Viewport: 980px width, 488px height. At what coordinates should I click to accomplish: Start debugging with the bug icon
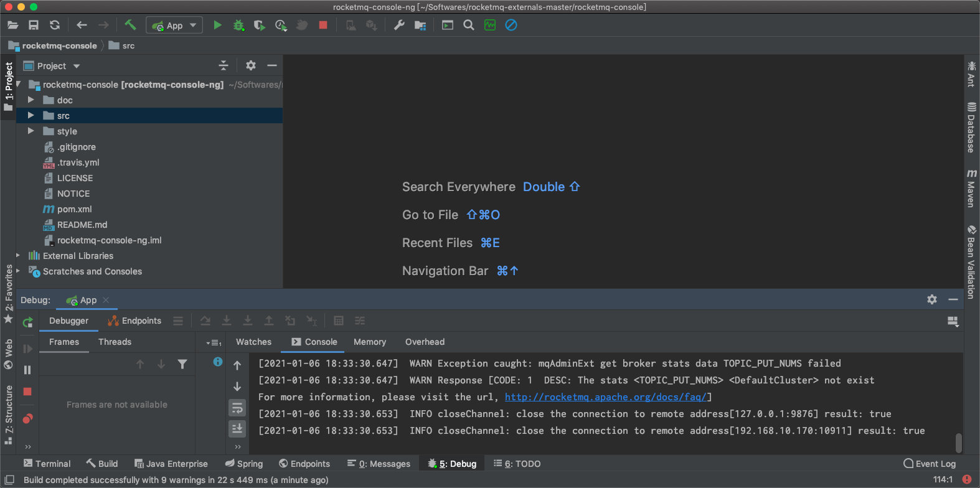[x=238, y=26]
